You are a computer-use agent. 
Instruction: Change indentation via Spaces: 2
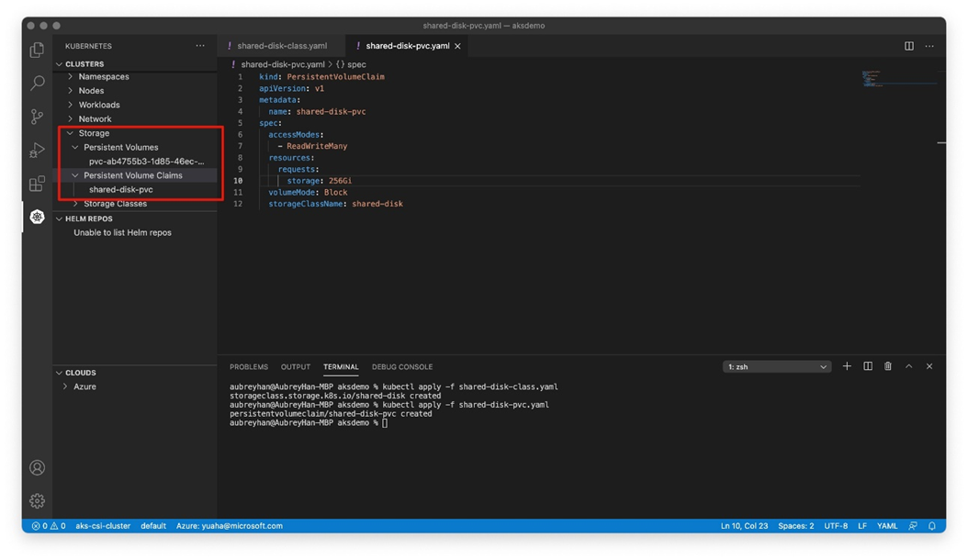(x=795, y=526)
